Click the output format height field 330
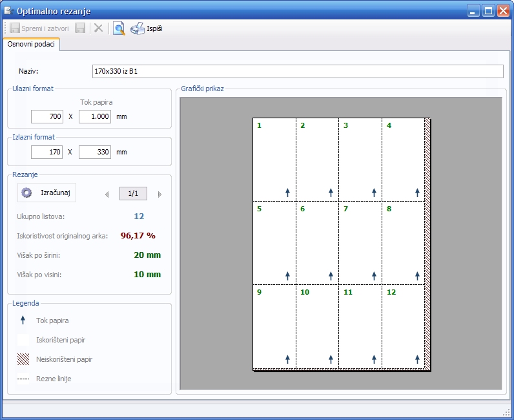 [x=95, y=152]
